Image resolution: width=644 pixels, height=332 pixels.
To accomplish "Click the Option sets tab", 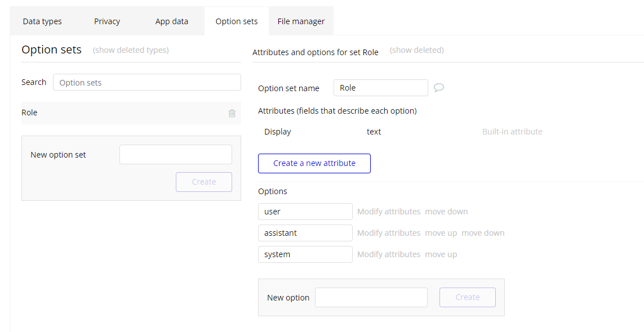I will click(237, 21).
